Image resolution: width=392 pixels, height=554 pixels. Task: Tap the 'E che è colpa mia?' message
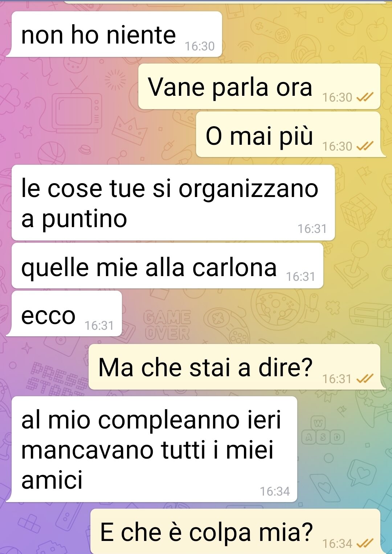click(235, 532)
